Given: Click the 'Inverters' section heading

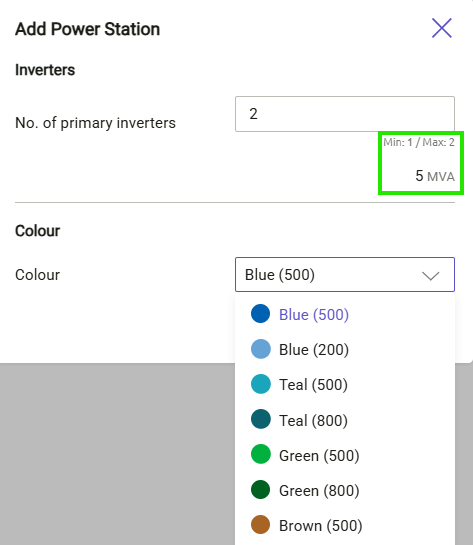Looking at the screenshot, I should pos(45,70).
